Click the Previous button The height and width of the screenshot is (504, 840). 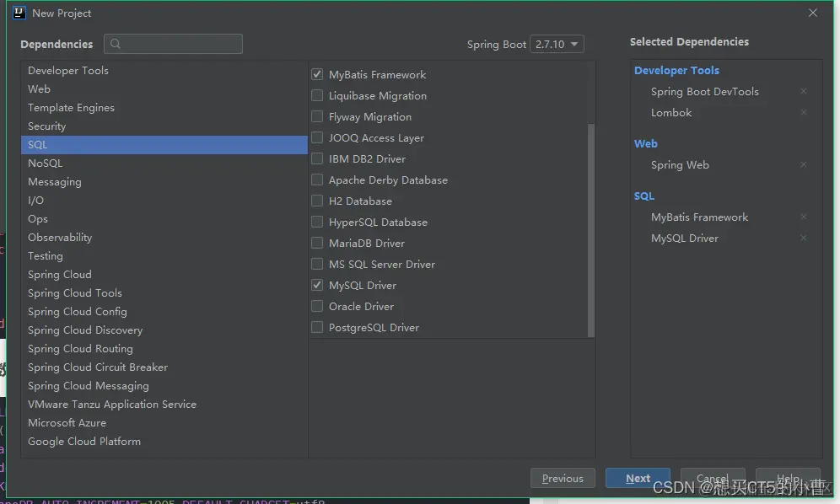pyautogui.click(x=563, y=478)
